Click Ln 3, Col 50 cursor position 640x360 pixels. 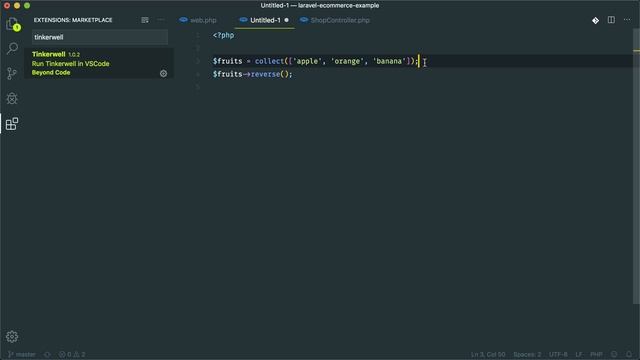click(488, 354)
